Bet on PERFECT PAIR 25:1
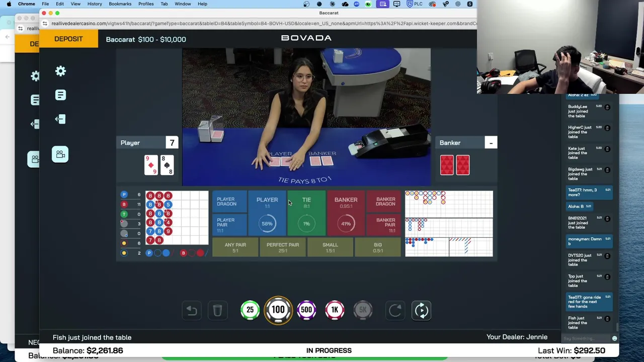Screen dimensions: 644x362 click(x=283, y=247)
